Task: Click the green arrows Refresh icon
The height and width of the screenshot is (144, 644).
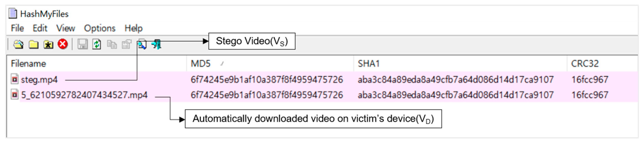Action: 97,45
